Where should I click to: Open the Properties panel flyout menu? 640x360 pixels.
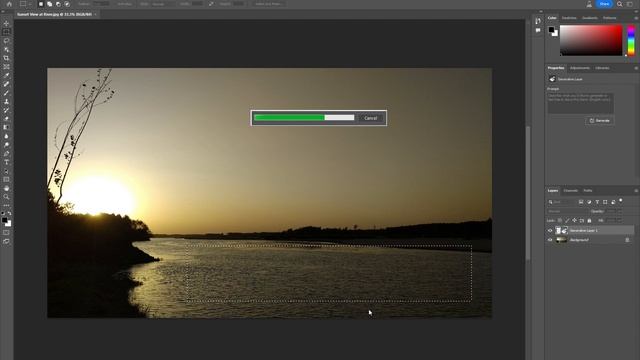pos(636,68)
